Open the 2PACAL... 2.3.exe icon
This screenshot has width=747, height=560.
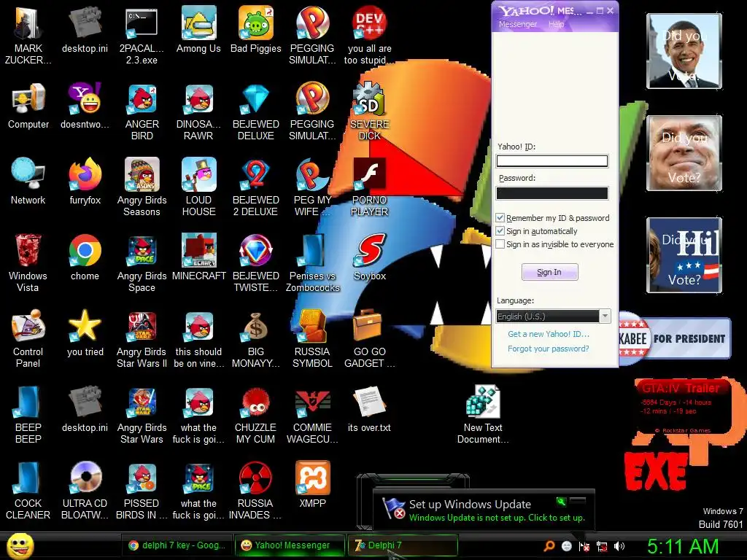(x=142, y=34)
